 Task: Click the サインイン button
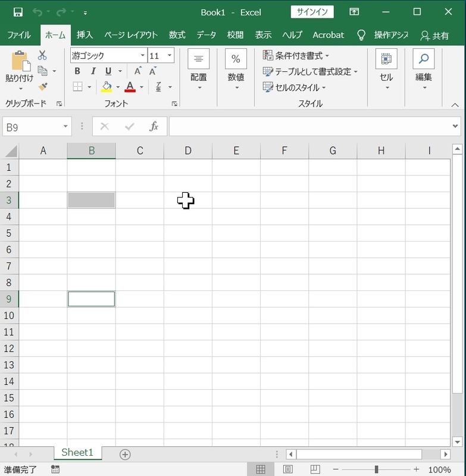pyautogui.click(x=312, y=12)
